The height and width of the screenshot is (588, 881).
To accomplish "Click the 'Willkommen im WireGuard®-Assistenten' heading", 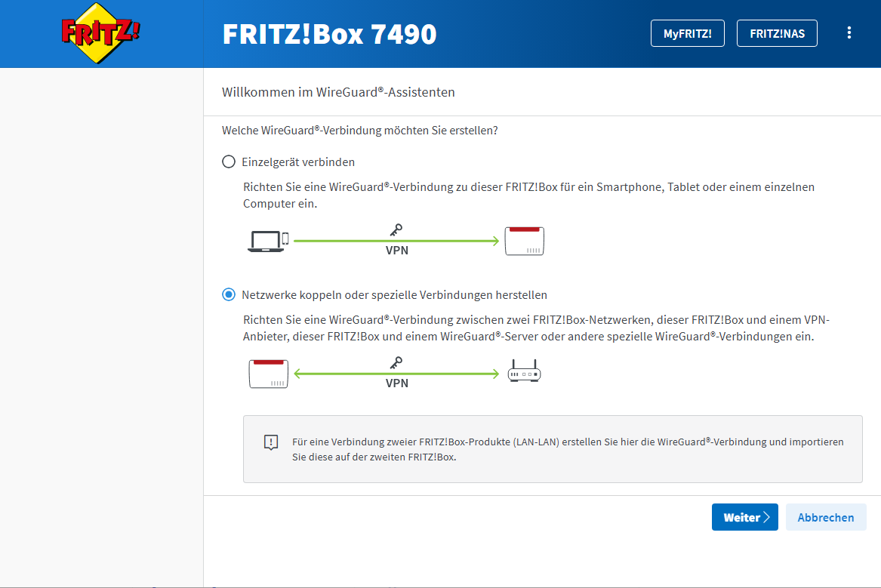I will (x=338, y=92).
